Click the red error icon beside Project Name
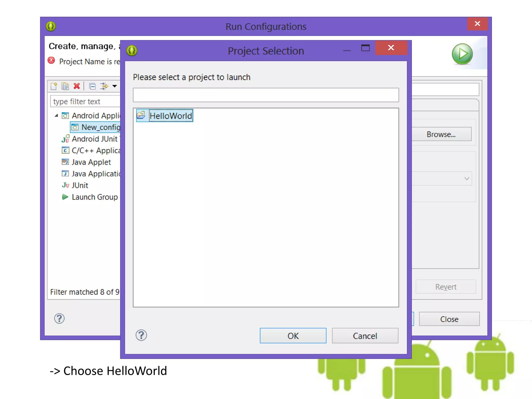The image size is (532, 399). 51,61
